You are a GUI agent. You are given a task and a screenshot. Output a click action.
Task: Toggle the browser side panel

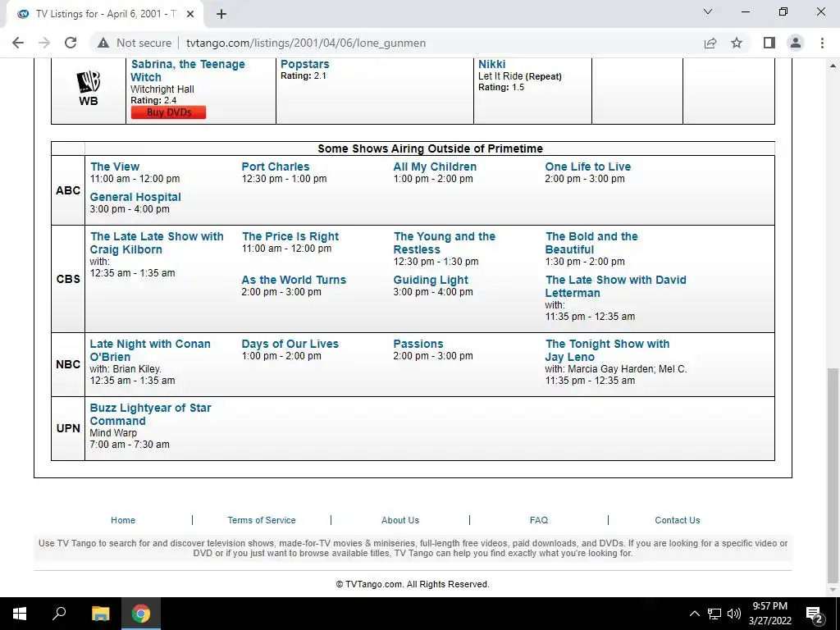tap(769, 43)
